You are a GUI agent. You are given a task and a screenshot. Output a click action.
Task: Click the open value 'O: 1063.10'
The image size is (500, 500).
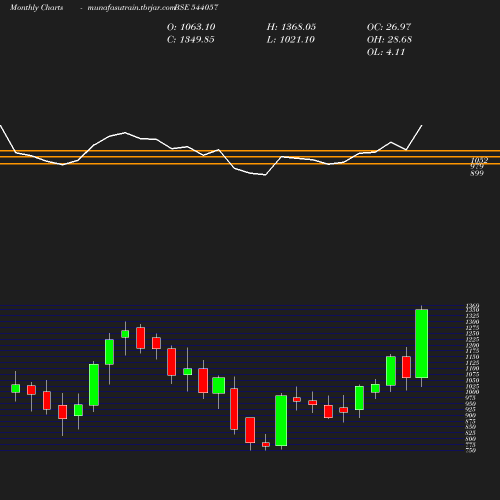click(x=191, y=27)
